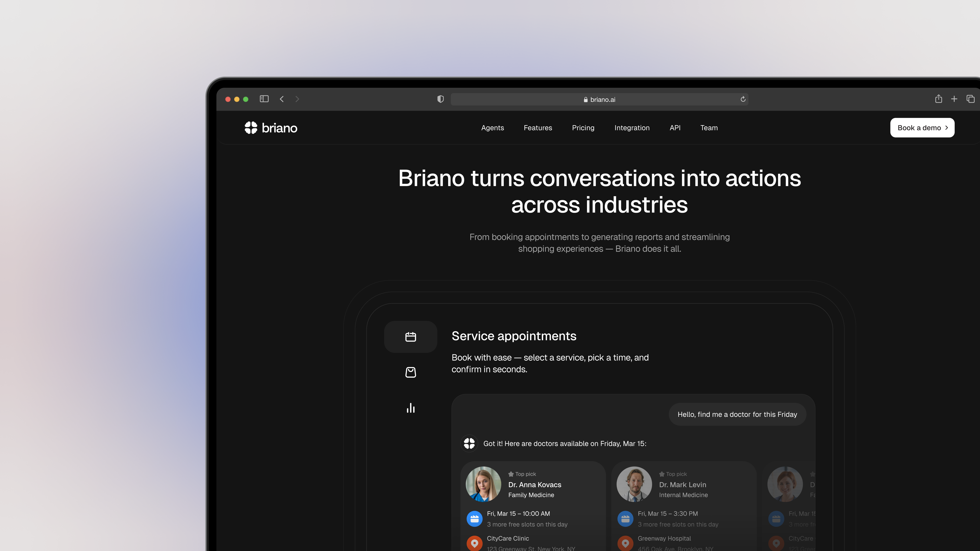The image size is (980, 551).
Task: Click "Got it! Here are doctors" reply
Action: (565, 443)
